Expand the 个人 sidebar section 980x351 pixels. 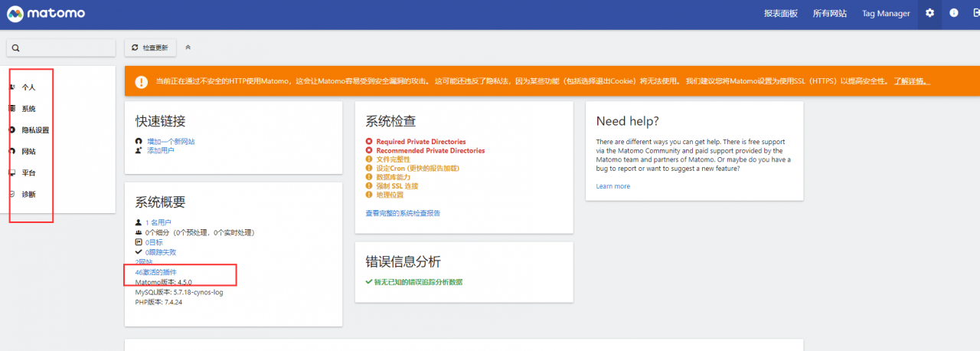pos(28,87)
